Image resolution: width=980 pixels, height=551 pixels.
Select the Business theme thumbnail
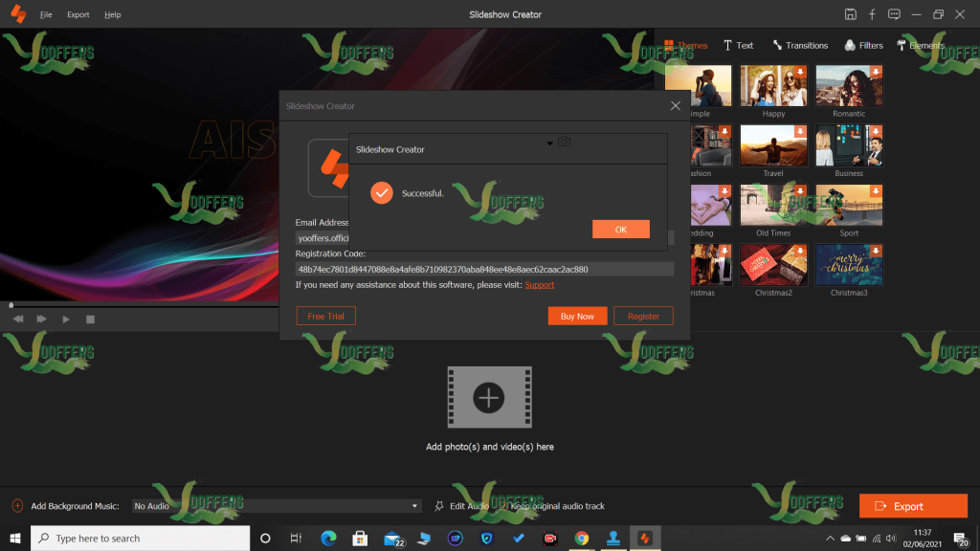pos(849,145)
